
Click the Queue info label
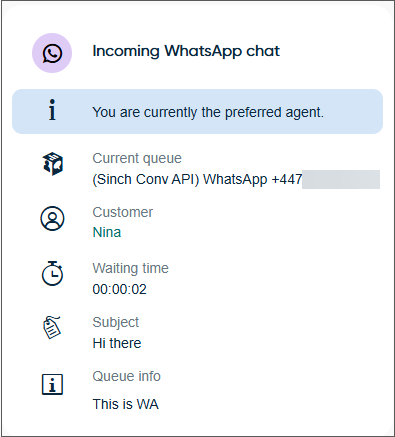pyautogui.click(x=127, y=376)
